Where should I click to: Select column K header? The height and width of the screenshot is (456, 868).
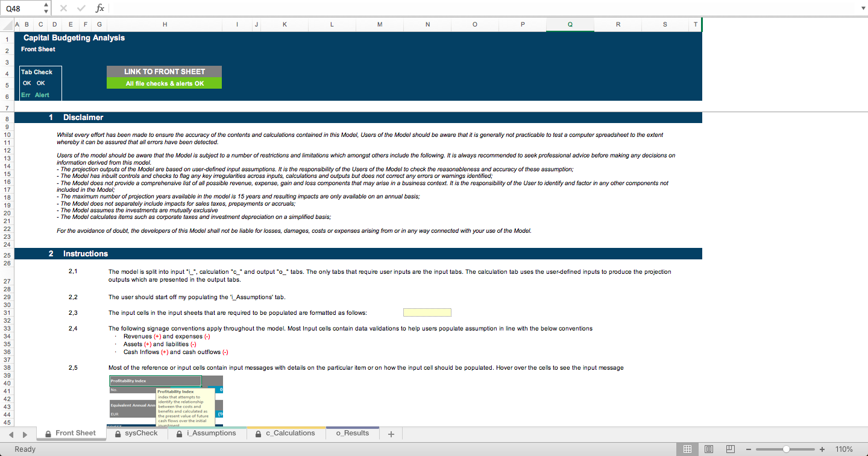(284, 24)
